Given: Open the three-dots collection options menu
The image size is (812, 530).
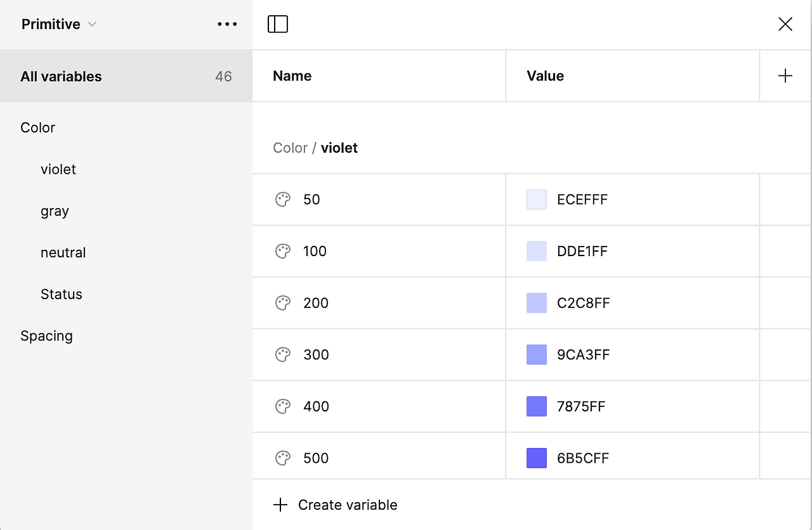Looking at the screenshot, I should [227, 24].
